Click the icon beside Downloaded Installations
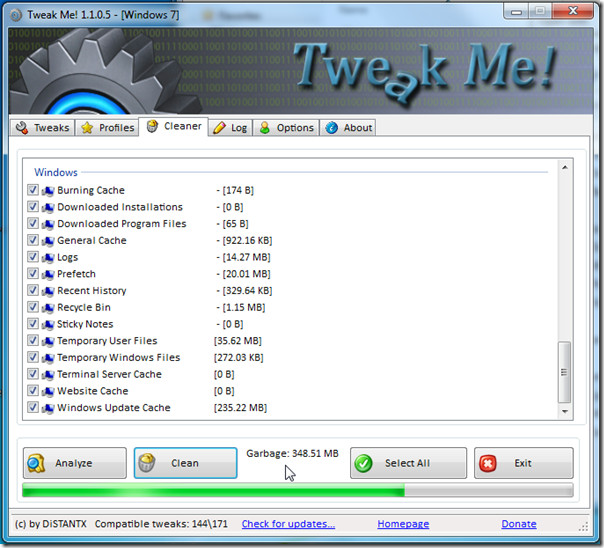The height and width of the screenshot is (548, 604). [48, 207]
